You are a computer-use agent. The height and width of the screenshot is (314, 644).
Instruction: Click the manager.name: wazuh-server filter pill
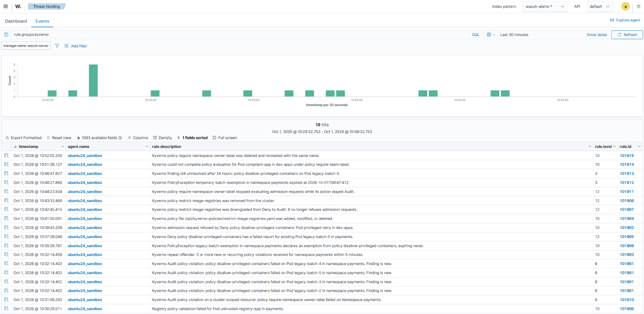(26, 46)
